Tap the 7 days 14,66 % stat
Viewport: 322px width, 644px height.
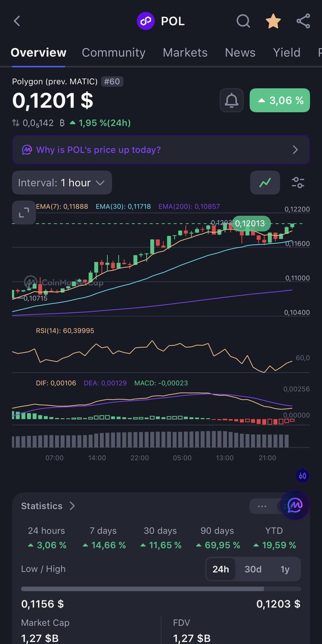point(104,538)
